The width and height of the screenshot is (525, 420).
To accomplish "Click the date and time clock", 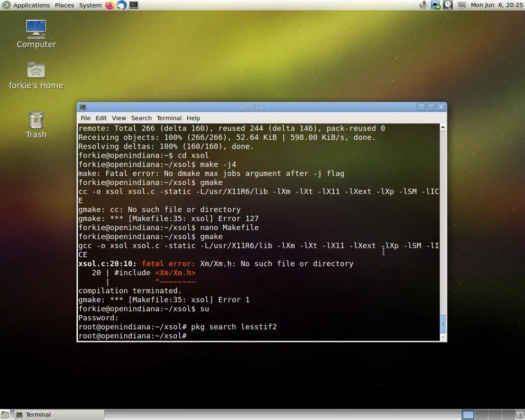I will (497, 5).
